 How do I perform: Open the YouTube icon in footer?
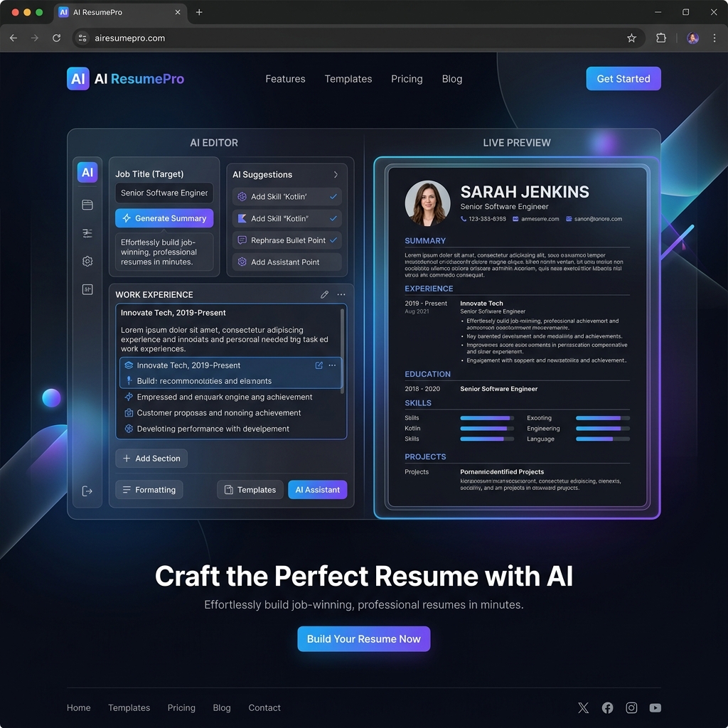click(655, 707)
